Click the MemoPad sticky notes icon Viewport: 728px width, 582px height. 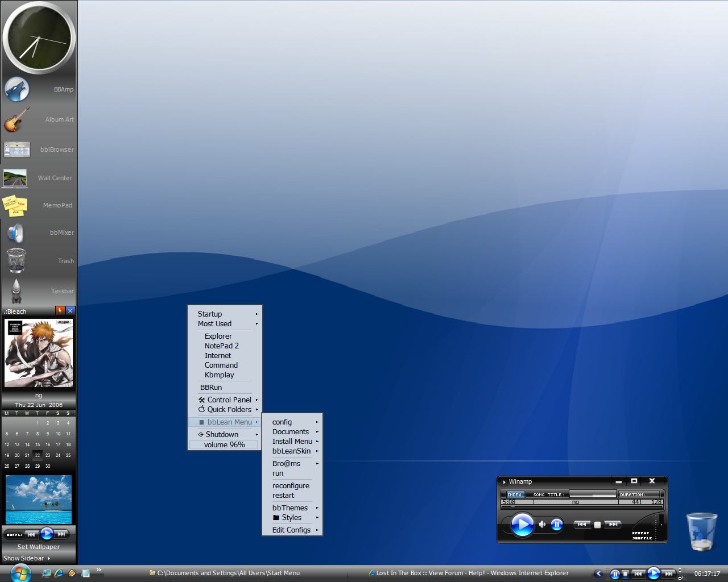click(x=15, y=205)
